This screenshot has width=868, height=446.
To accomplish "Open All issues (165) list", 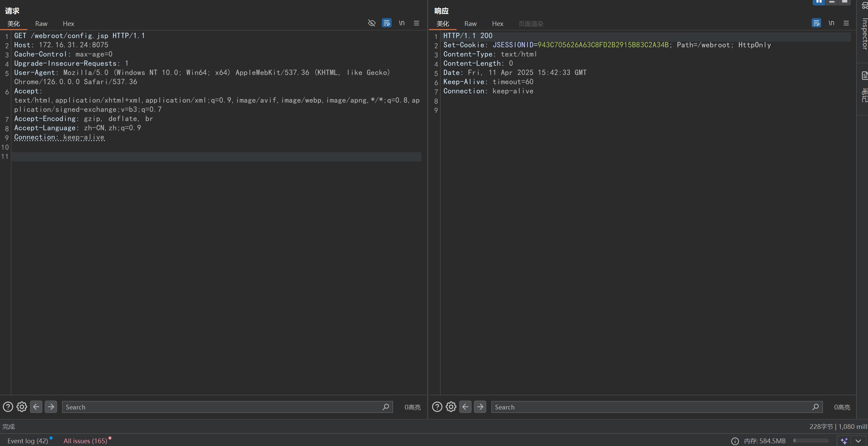I will [x=85, y=441].
